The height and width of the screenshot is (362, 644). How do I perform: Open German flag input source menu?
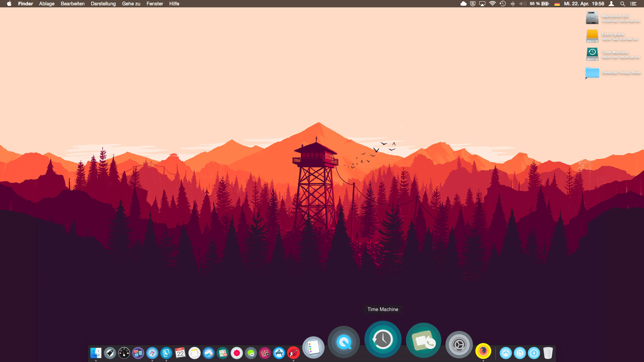pyautogui.click(x=557, y=4)
